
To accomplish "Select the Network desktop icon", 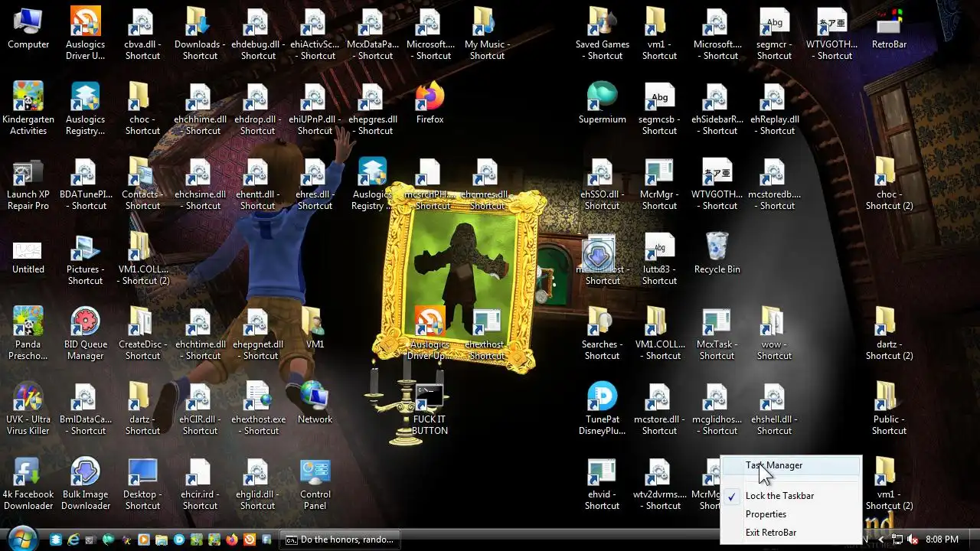I will [315, 404].
